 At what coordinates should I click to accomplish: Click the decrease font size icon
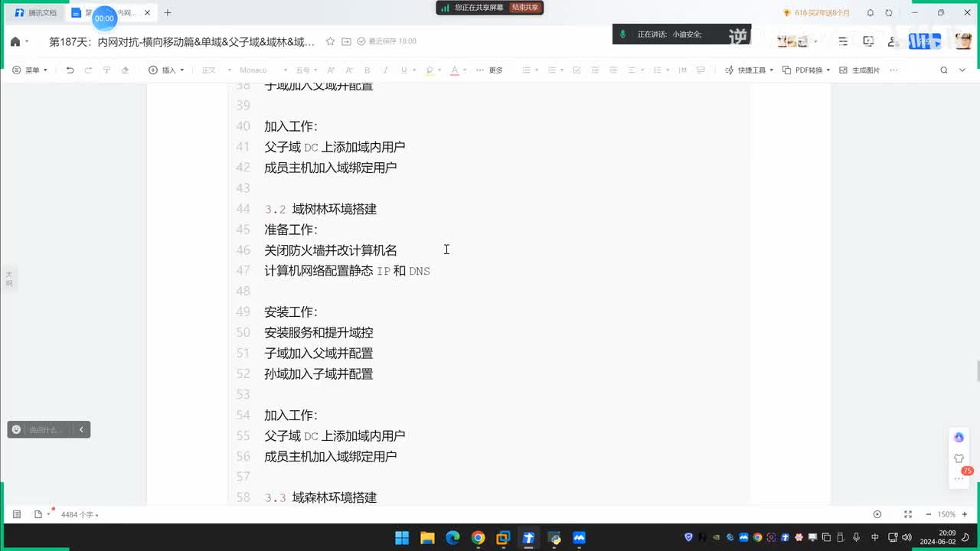click(x=349, y=70)
